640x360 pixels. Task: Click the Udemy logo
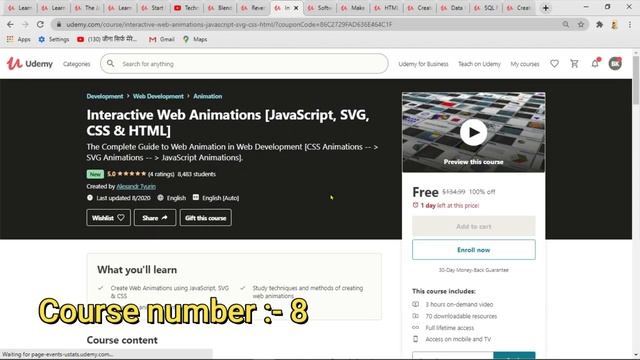pyautogui.click(x=29, y=64)
